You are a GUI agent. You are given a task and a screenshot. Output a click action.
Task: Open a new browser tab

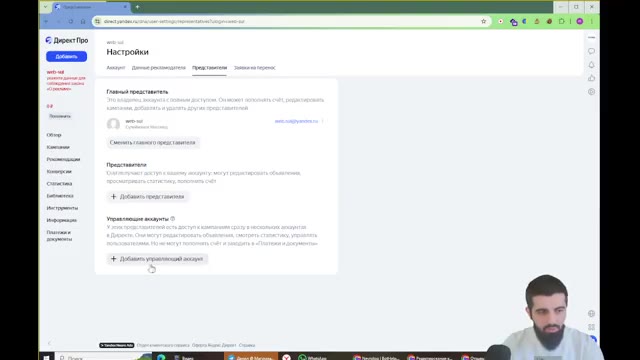(x=137, y=7)
